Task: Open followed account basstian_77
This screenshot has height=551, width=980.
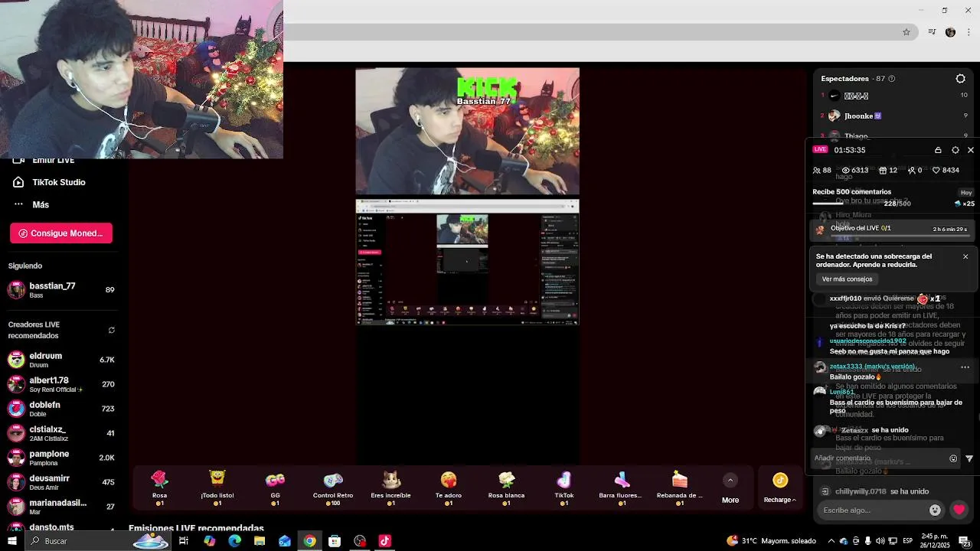Action: point(61,290)
